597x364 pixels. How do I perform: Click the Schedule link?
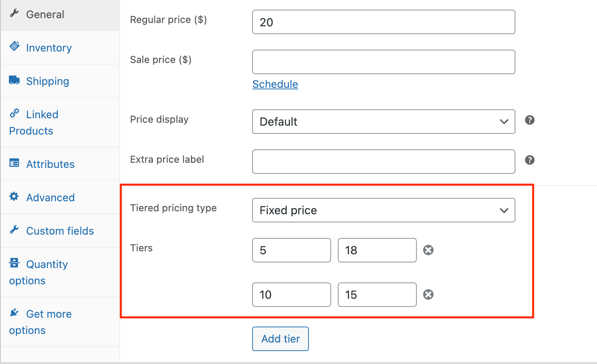click(275, 85)
